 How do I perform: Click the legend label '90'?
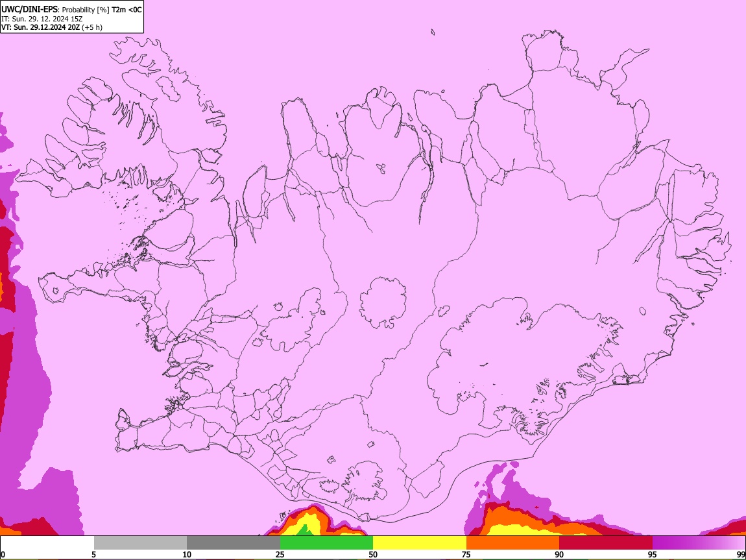point(559,554)
